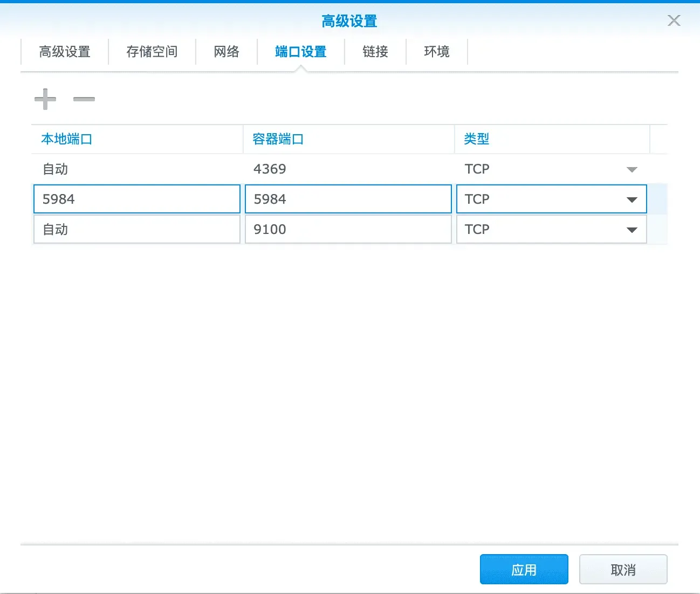700x594 pixels.
Task: Close the 高级设置 dialog with the X icon
Action: (x=674, y=20)
